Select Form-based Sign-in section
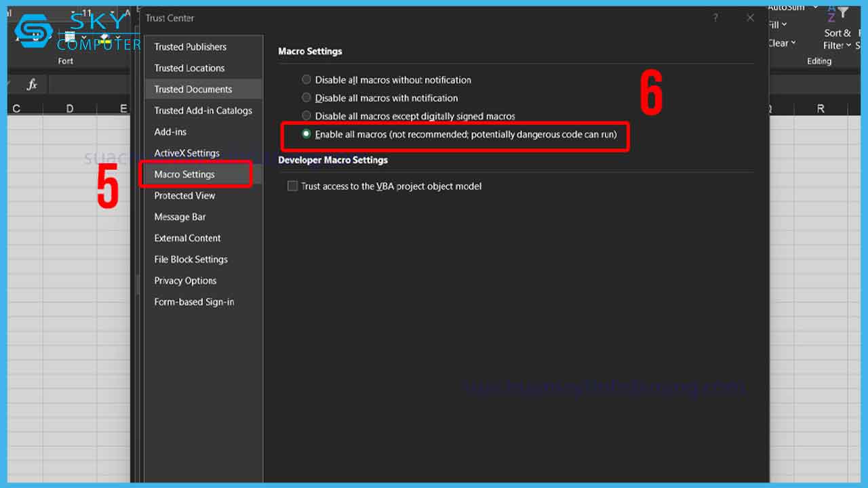The image size is (868, 488). click(203, 302)
